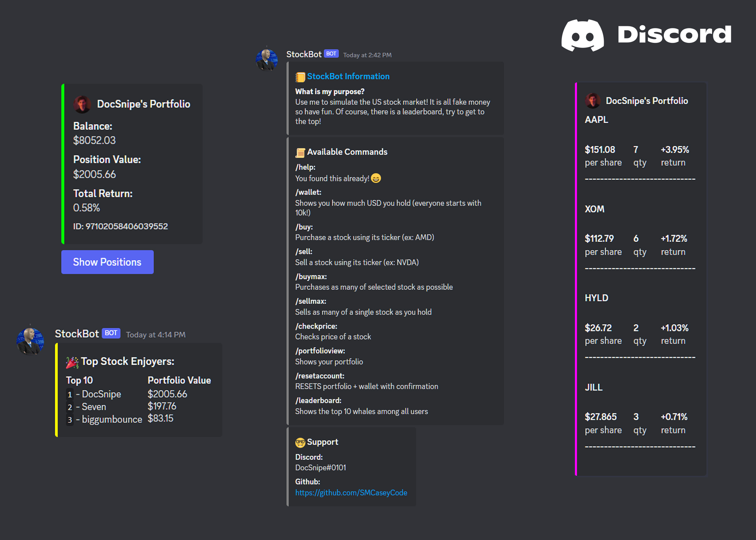
Task: Click the Show Positions button
Action: click(x=107, y=262)
